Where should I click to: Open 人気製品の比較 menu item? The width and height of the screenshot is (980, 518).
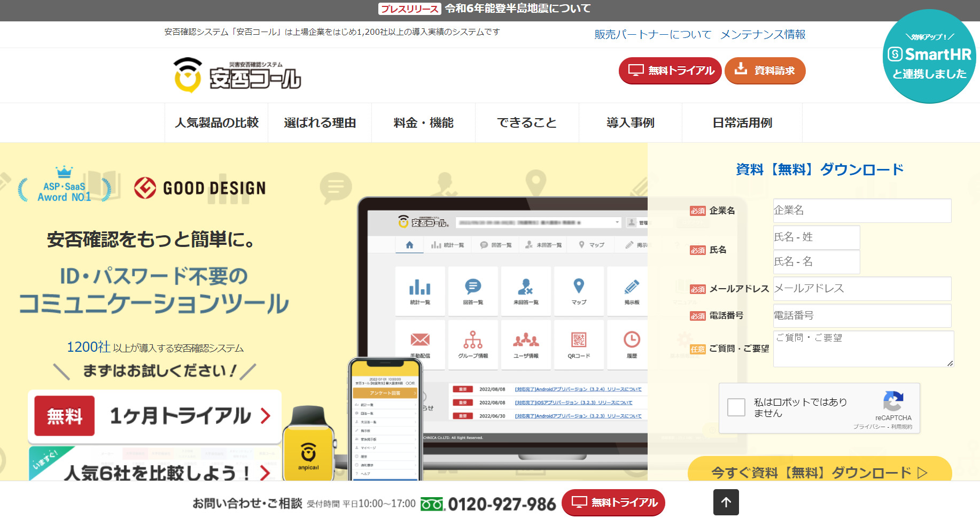[x=216, y=123]
